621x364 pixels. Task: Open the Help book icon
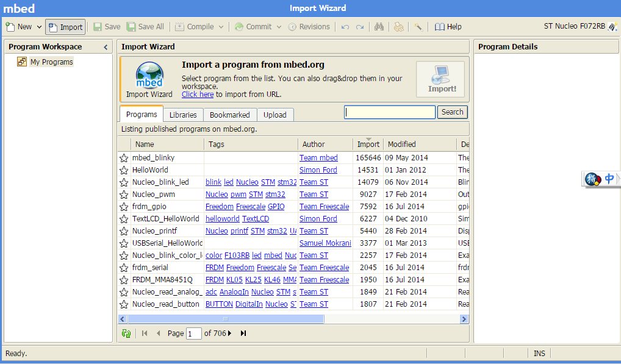click(440, 27)
